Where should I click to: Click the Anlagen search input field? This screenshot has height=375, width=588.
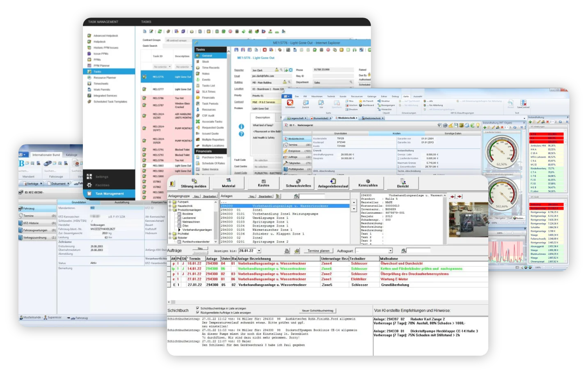coord(312,196)
